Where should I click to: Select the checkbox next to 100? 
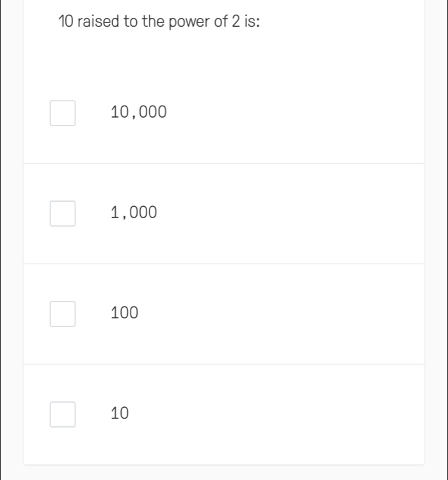click(63, 314)
